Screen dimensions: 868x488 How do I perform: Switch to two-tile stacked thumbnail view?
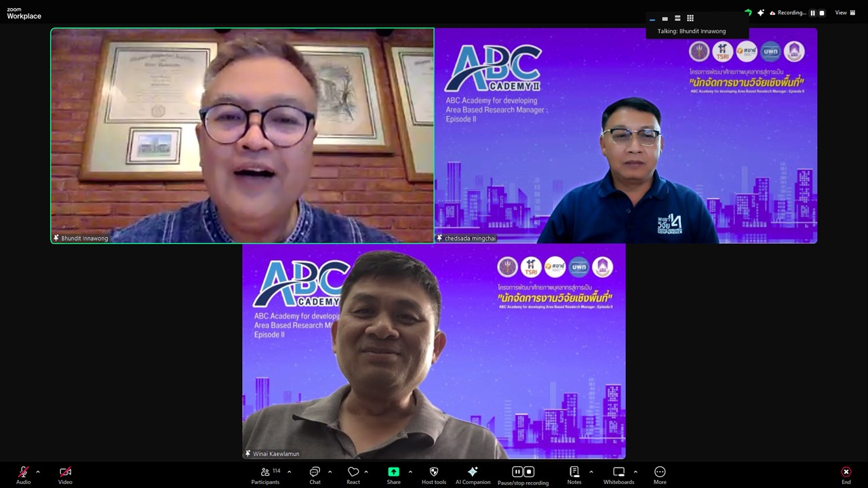pos(677,19)
